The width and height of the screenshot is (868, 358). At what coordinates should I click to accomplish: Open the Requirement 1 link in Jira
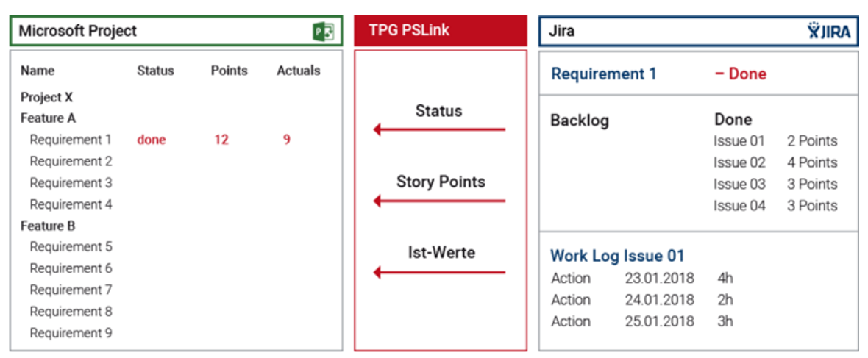tap(603, 74)
